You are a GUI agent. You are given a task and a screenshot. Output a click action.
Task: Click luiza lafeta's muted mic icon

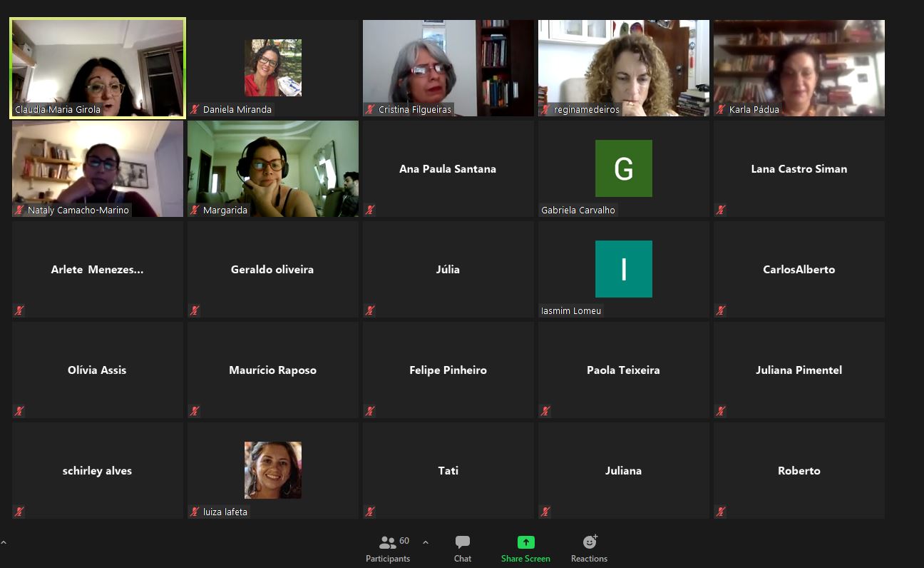[195, 512]
